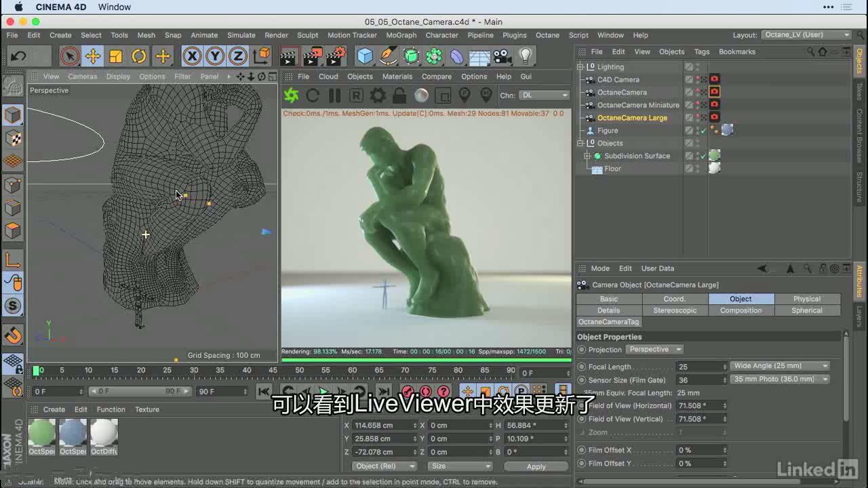The width and height of the screenshot is (868, 488).
Task: Toggle Y axis lock
Action: point(215,56)
